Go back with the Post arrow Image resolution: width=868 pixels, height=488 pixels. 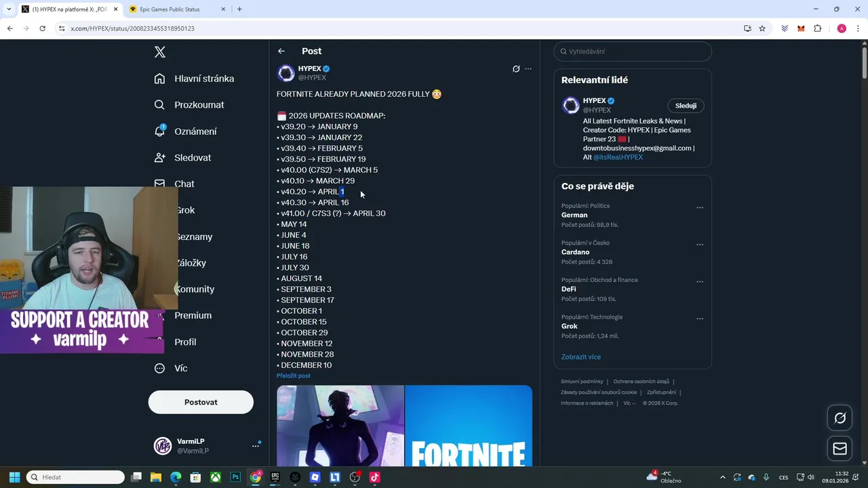(281, 51)
